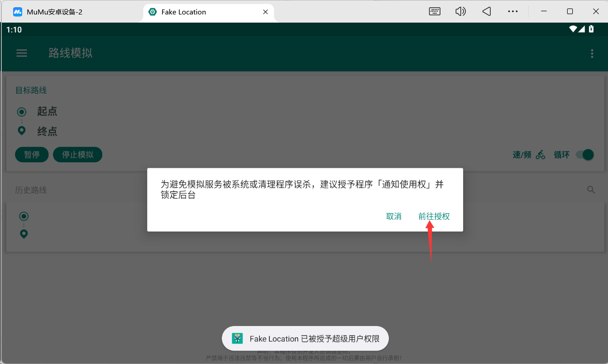Screen dimensions: 608x364
Task: Select the 终点 end point field
Action: pyautogui.click(x=47, y=132)
